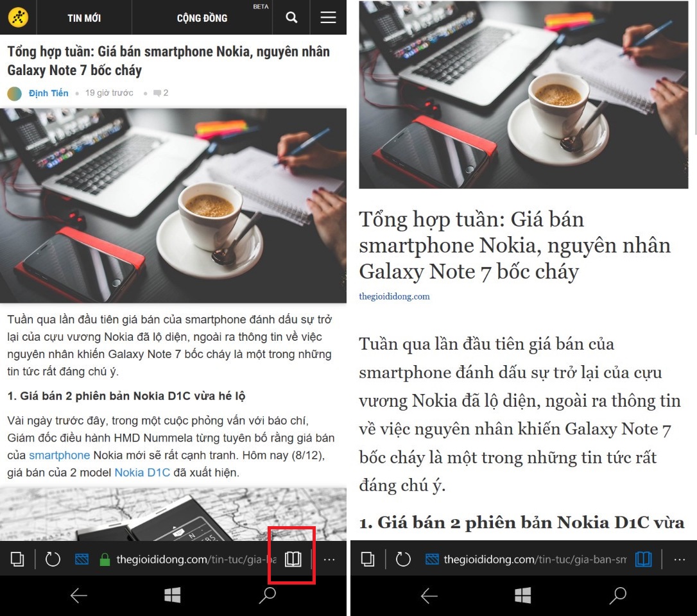Refresh the page in right browser bar

(403, 559)
